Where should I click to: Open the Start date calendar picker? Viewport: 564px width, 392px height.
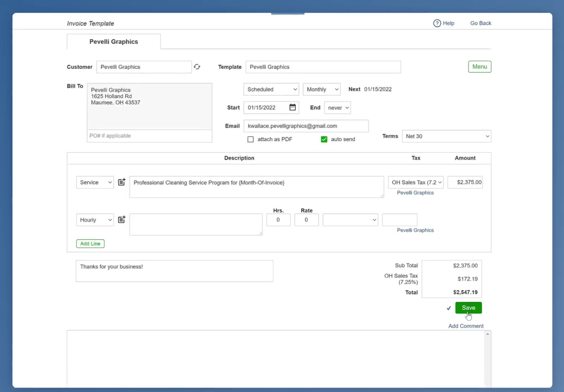293,107
